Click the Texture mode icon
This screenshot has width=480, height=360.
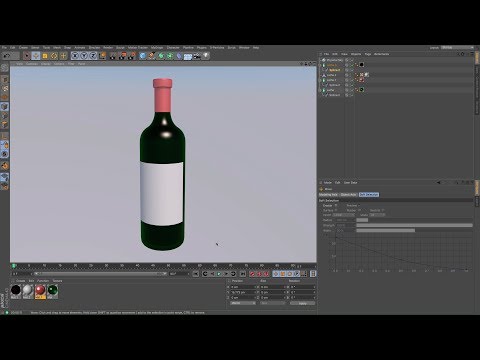(5, 88)
